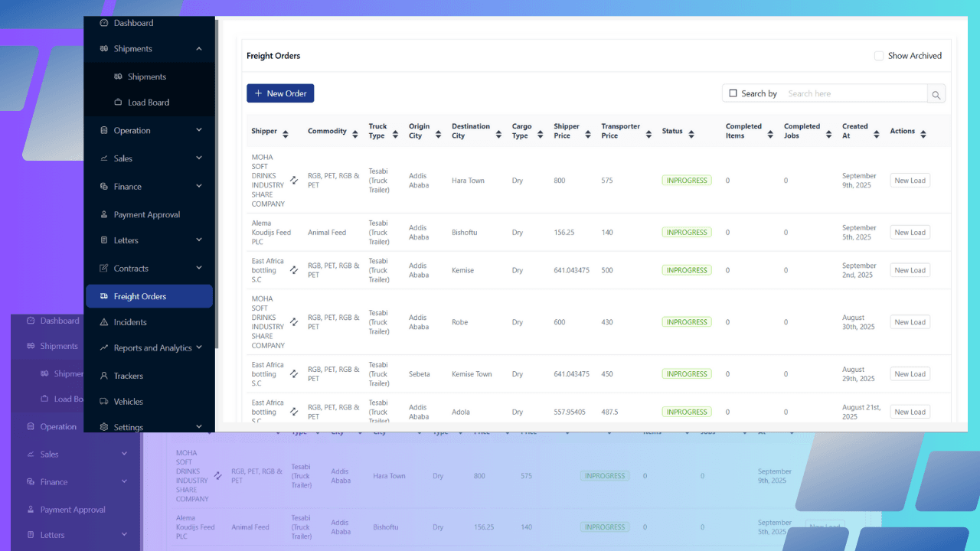The width and height of the screenshot is (980, 551).
Task: Collapse the Shipments menu chevron
Action: tap(199, 49)
